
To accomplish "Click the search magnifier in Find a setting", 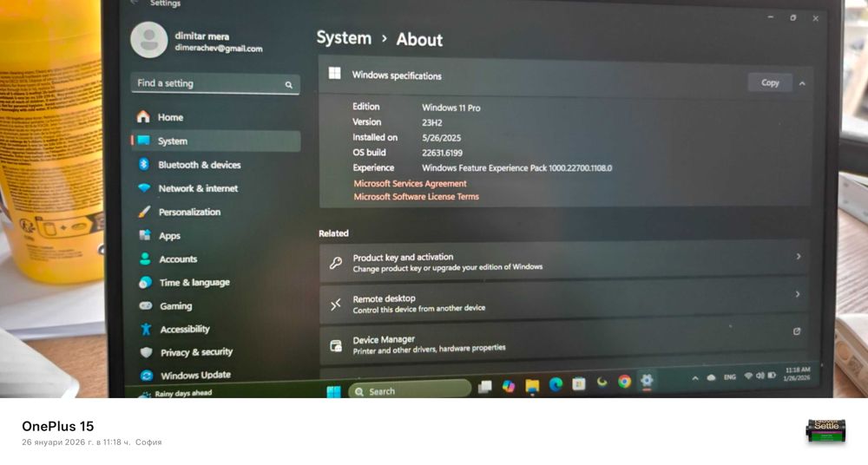I will pos(288,85).
